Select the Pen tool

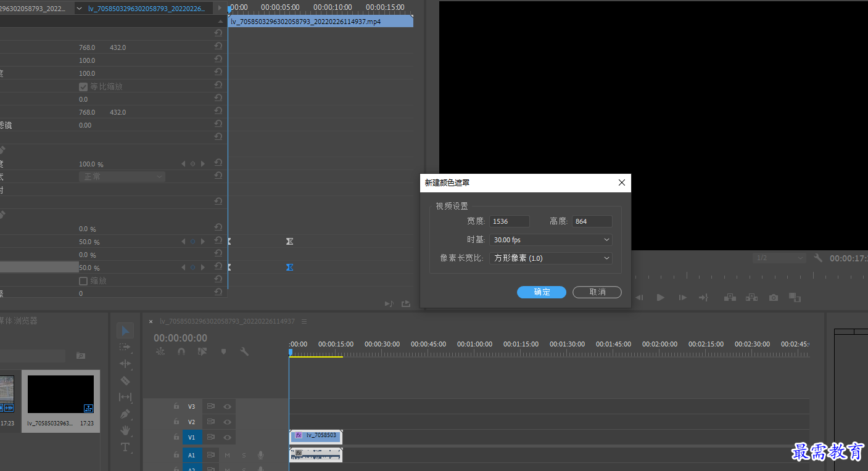pyautogui.click(x=125, y=414)
